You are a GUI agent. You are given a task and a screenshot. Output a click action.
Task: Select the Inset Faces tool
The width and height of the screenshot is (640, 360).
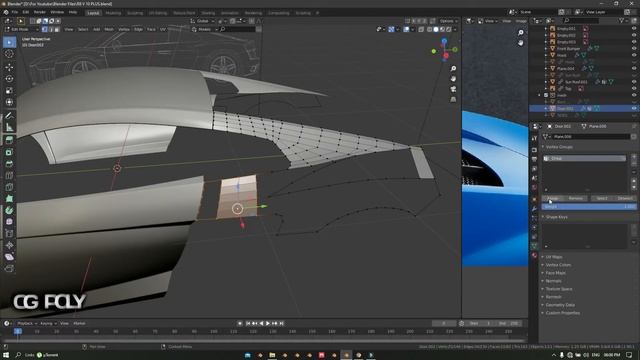click(x=9, y=152)
